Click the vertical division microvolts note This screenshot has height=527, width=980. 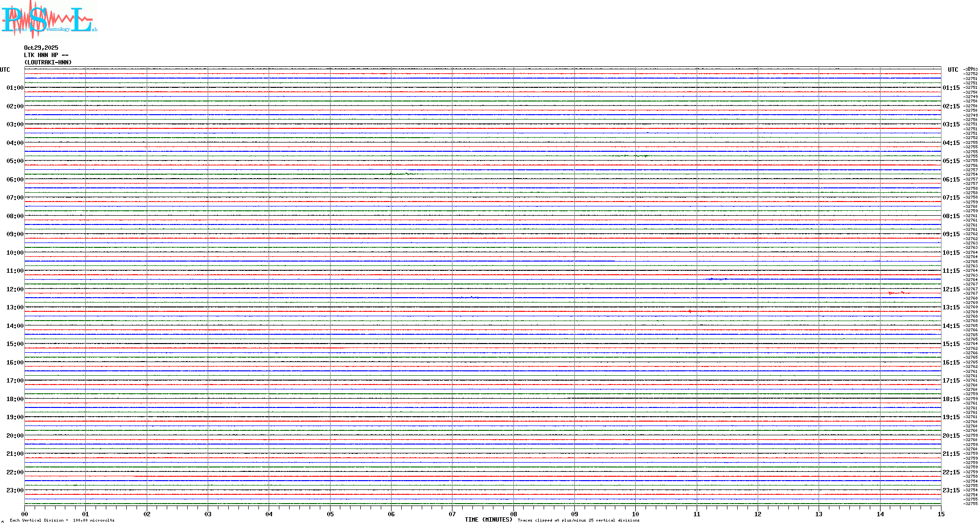(x=62, y=520)
